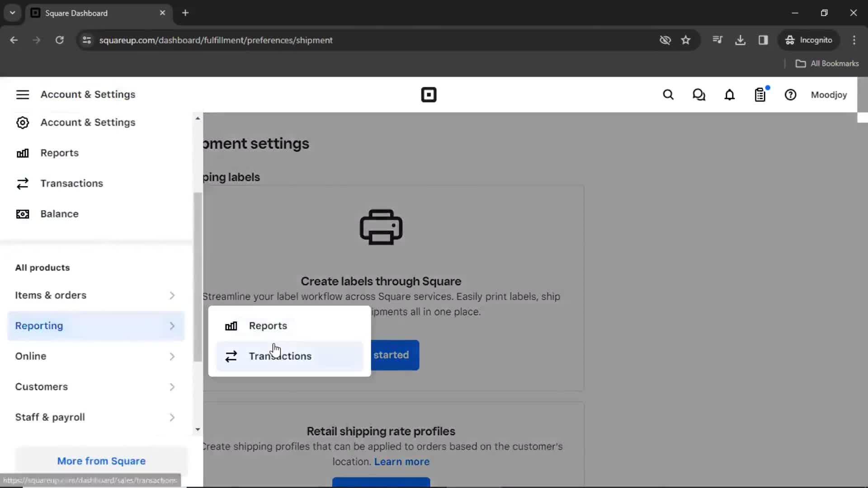Click the Square logo in header
The width and height of the screenshot is (868, 488).
[429, 95]
